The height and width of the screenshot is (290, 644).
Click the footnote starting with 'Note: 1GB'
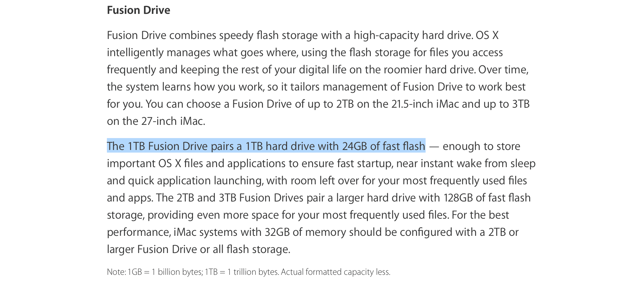pos(248,272)
